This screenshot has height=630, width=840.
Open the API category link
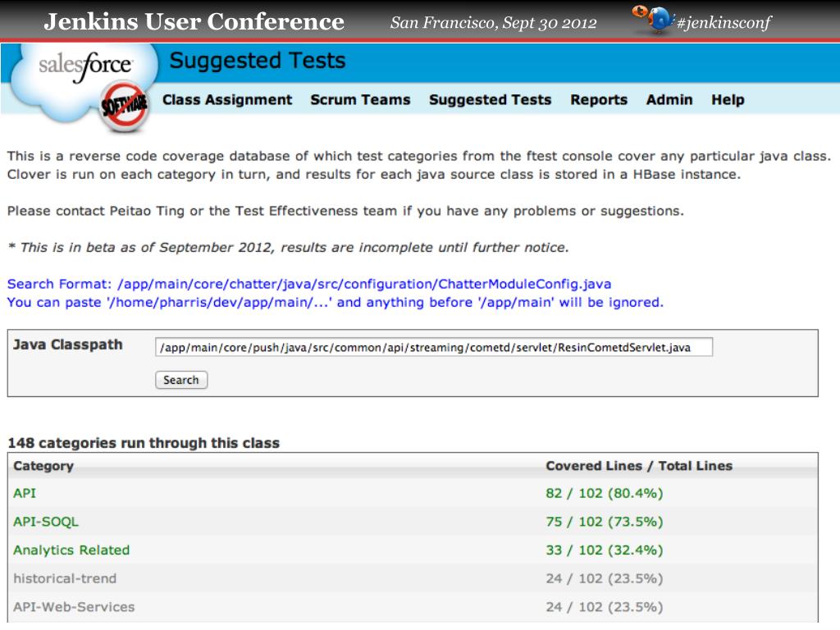click(25, 493)
